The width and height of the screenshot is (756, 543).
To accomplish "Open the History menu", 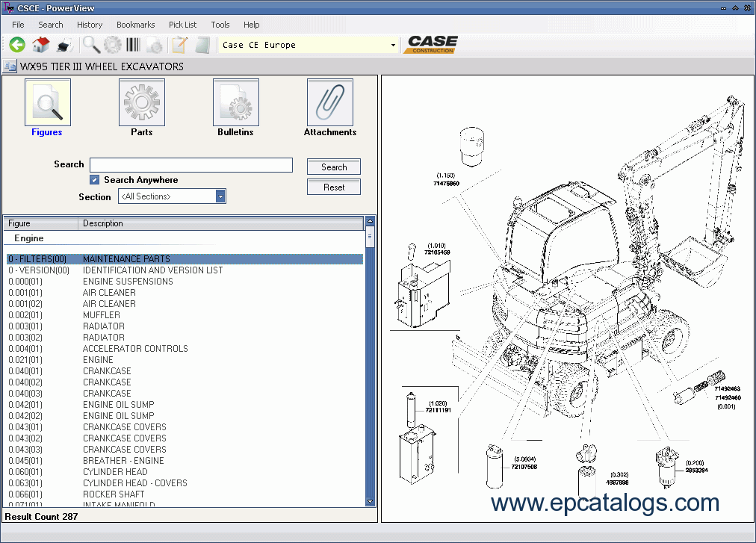I will click(90, 25).
